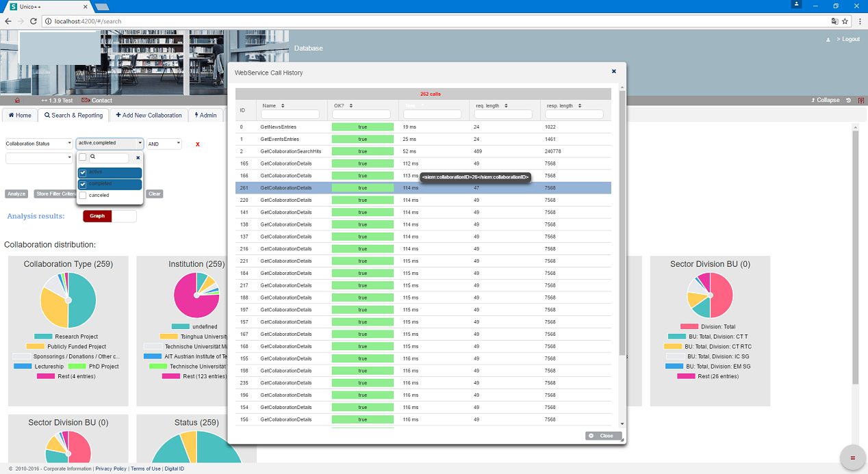This screenshot has width=868, height=474.
Task: Bookmark this page with the star icon
Action: (x=845, y=21)
